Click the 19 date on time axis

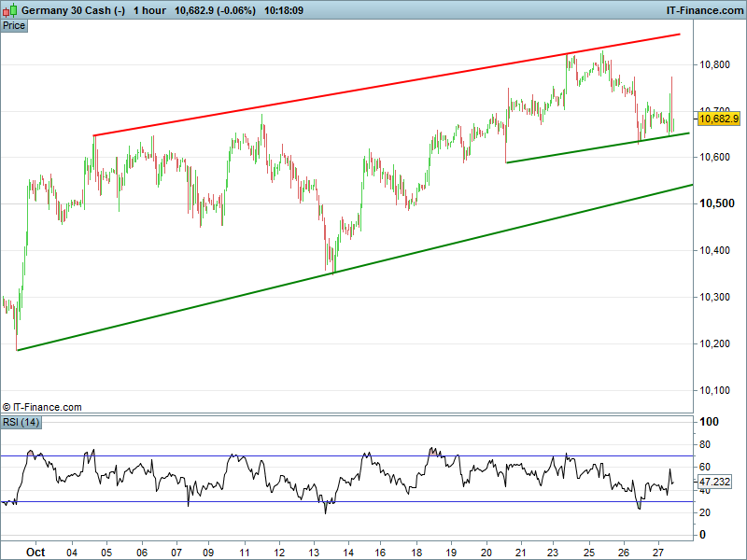[x=451, y=553]
